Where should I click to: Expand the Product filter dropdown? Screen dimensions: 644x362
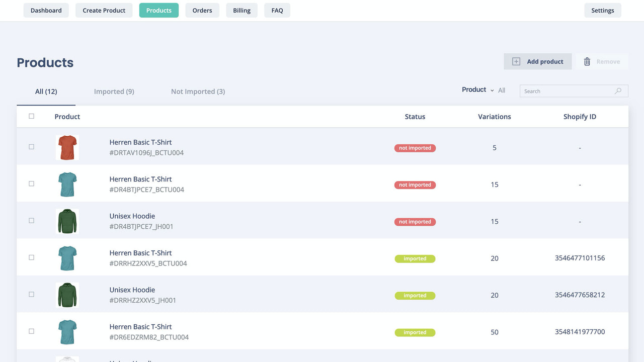pos(473,89)
